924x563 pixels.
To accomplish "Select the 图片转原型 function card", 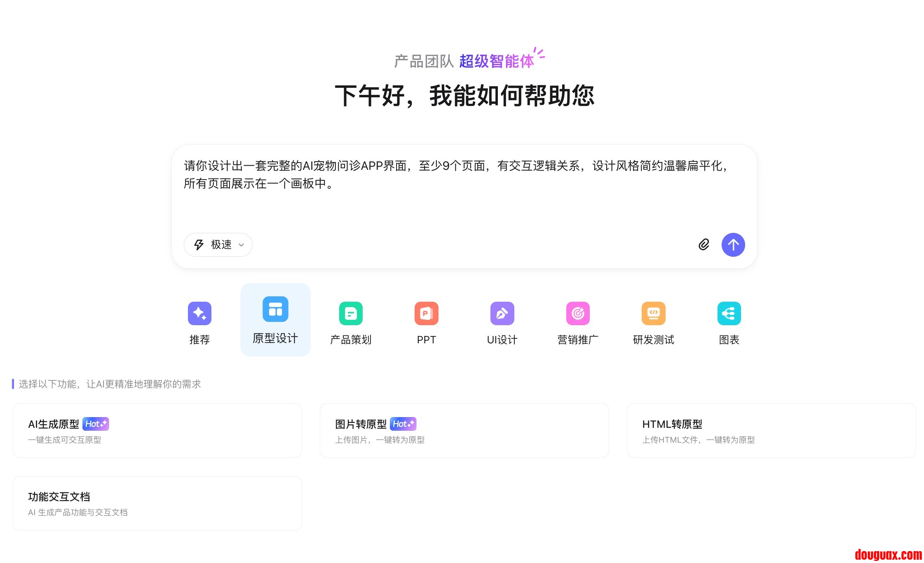I will 464,430.
